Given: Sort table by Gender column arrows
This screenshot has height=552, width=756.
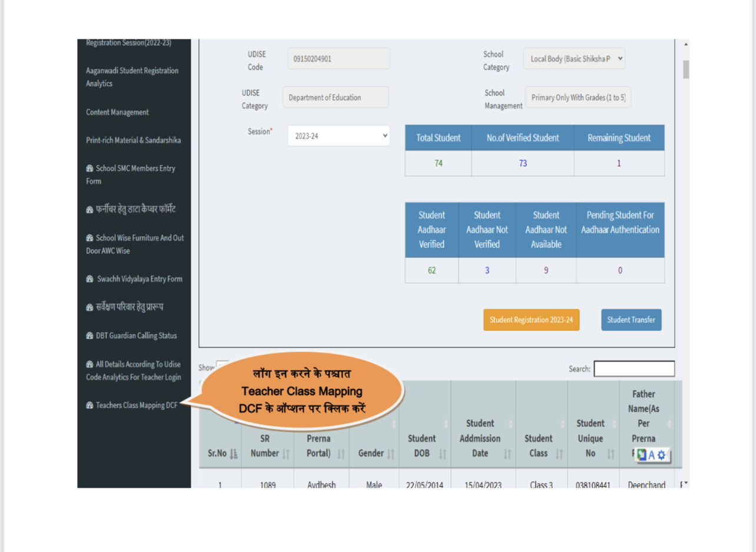Looking at the screenshot, I should point(390,454).
